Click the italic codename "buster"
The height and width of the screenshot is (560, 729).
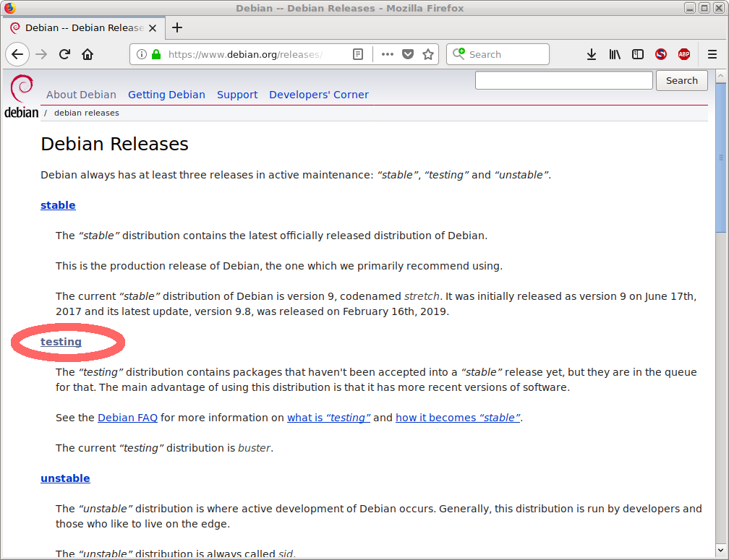[x=255, y=448]
